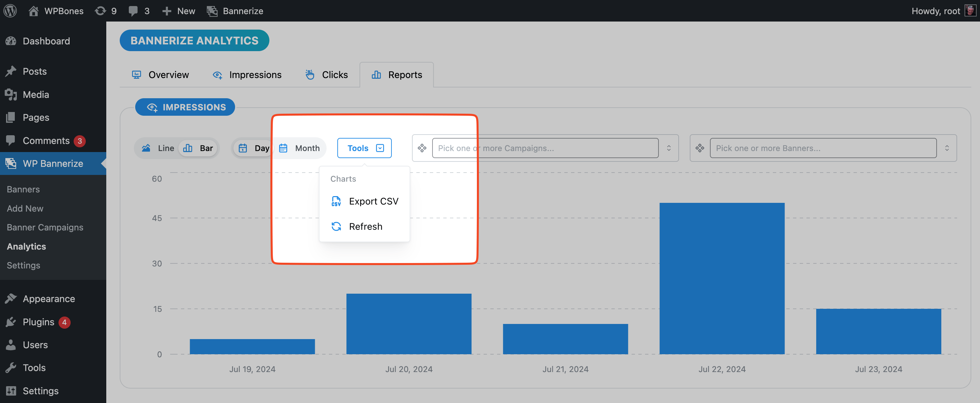This screenshot has height=403, width=980.
Task: Click the Bannerize Analytics title badge
Action: pos(194,40)
